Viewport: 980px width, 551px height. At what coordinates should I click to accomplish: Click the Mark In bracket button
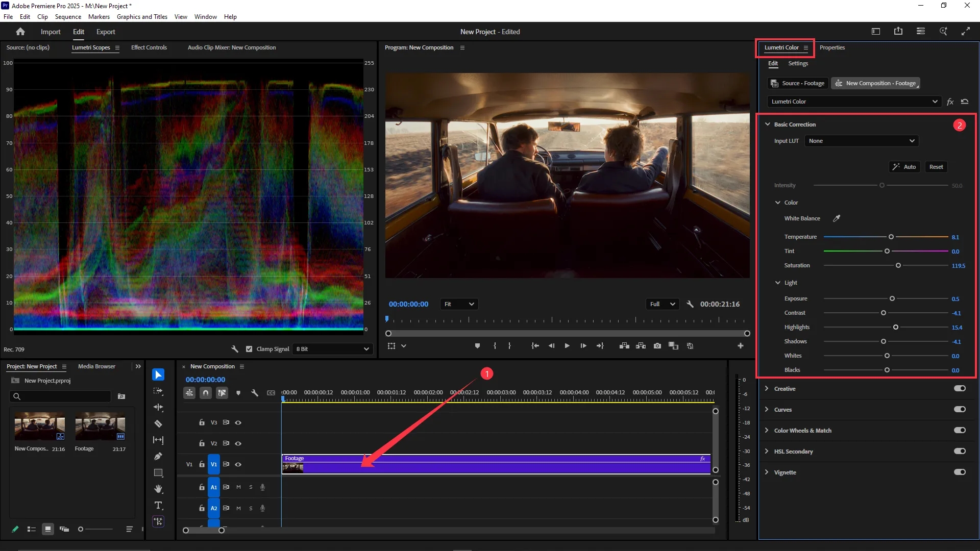[495, 346]
